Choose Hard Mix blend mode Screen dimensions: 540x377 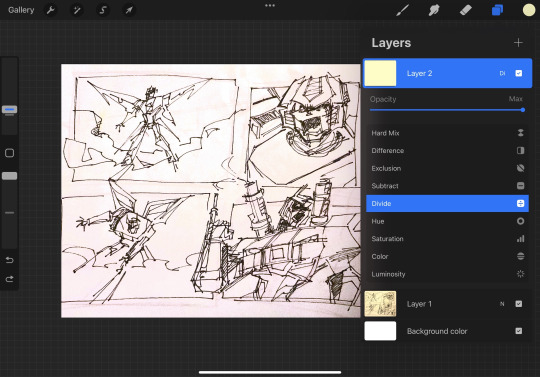tap(447, 133)
